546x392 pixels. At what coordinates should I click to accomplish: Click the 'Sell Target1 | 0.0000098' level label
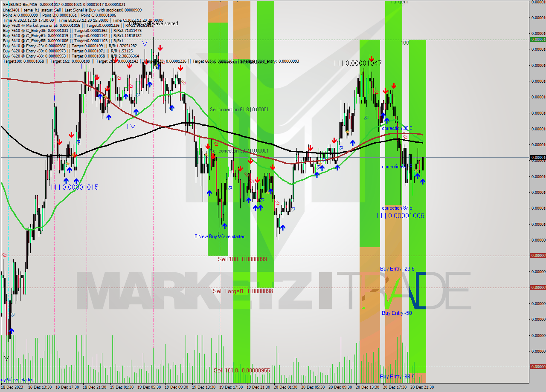coord(243,291)
